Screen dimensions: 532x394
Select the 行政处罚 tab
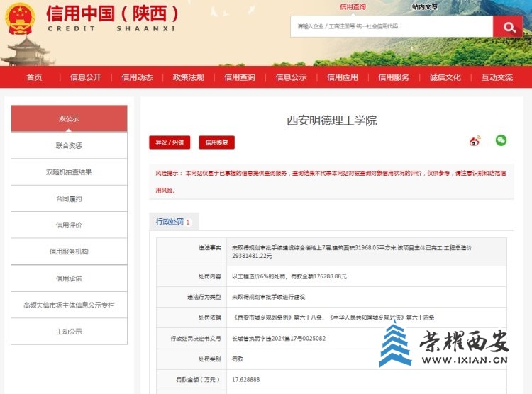(x=174, y=222)
